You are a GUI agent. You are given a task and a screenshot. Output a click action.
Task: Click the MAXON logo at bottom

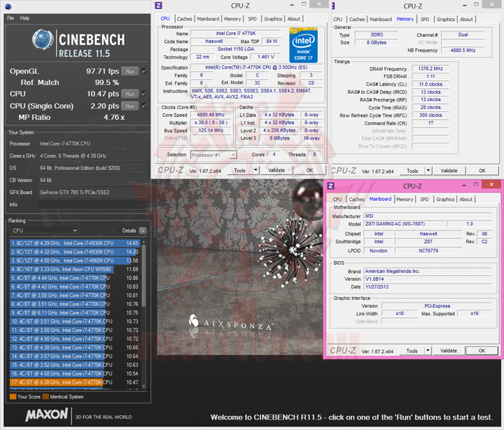pyautogui.click(x=47, y=414)
